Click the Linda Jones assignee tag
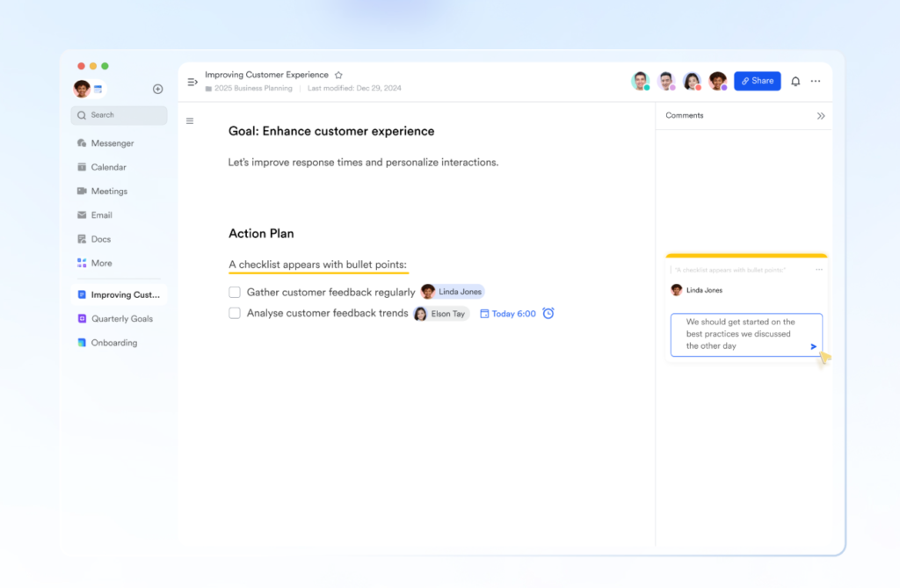This screenshot has height=588, width=900. click(453, 292)
